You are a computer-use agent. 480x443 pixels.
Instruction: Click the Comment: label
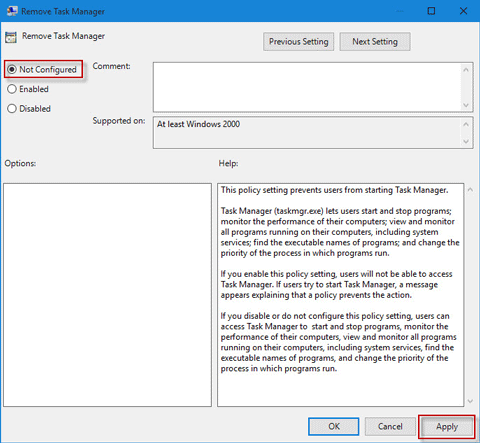(111, 66)
